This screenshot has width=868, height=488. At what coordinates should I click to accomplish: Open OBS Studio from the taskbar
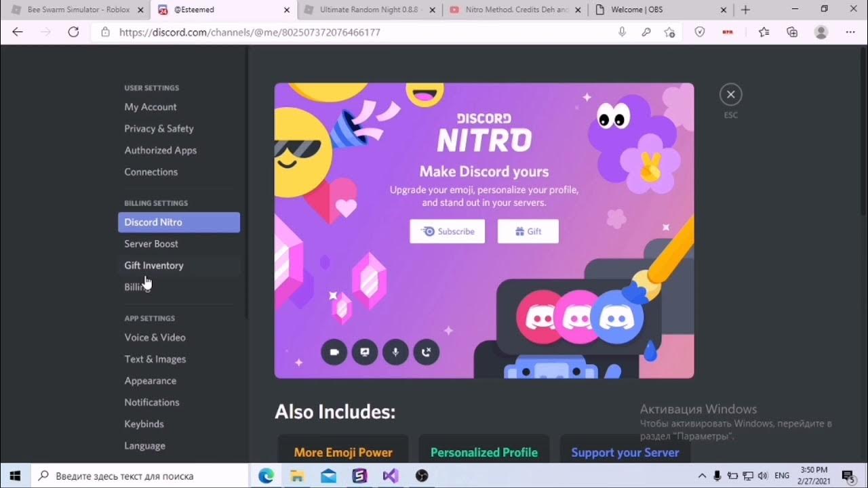pos(422,476)
